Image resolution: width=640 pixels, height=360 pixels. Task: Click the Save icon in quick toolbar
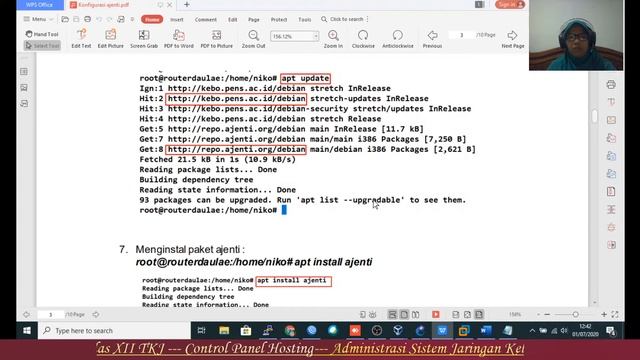(76, 19)
